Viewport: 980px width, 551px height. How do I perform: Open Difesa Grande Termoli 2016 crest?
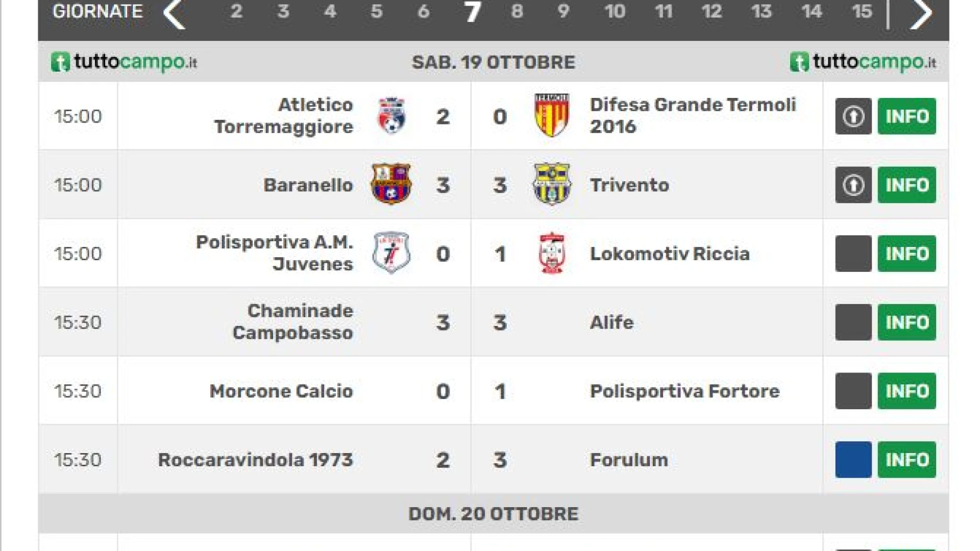click(551, 115)
